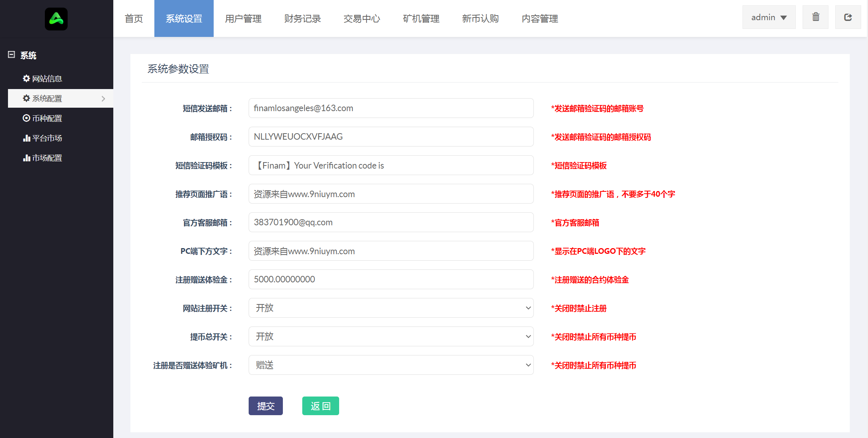This screenshot has width=868, height=438.
Task: Switch to the 用户管理 tab
Action: [243, 18]
